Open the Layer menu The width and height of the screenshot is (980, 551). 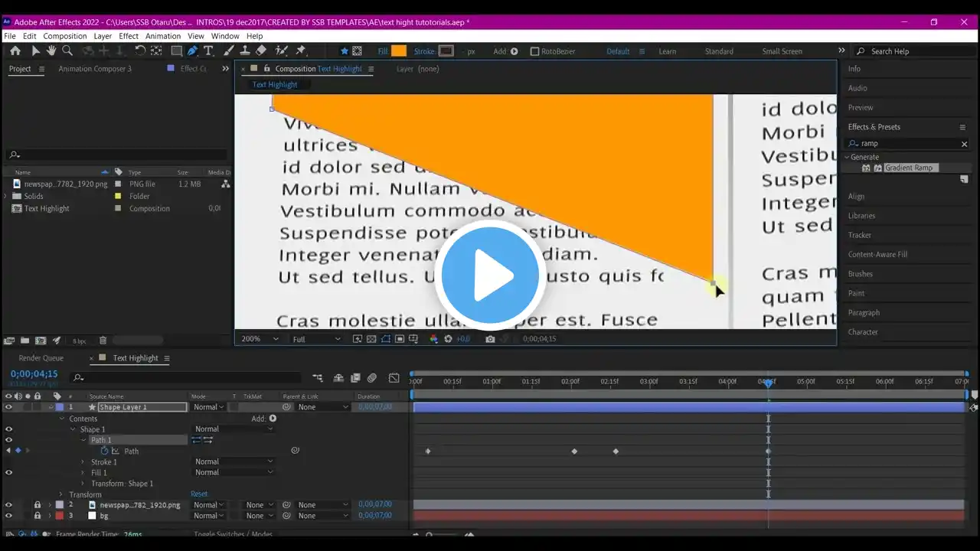click(103, 36)
